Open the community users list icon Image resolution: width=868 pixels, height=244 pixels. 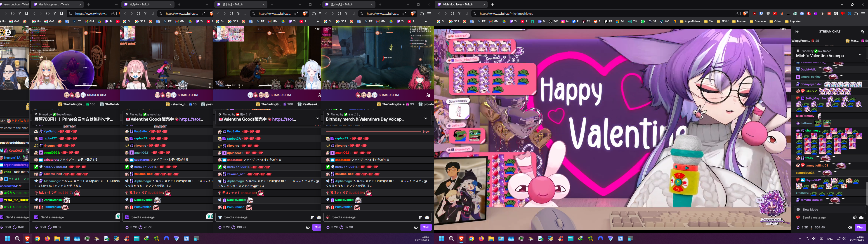[x=862, y=32]
